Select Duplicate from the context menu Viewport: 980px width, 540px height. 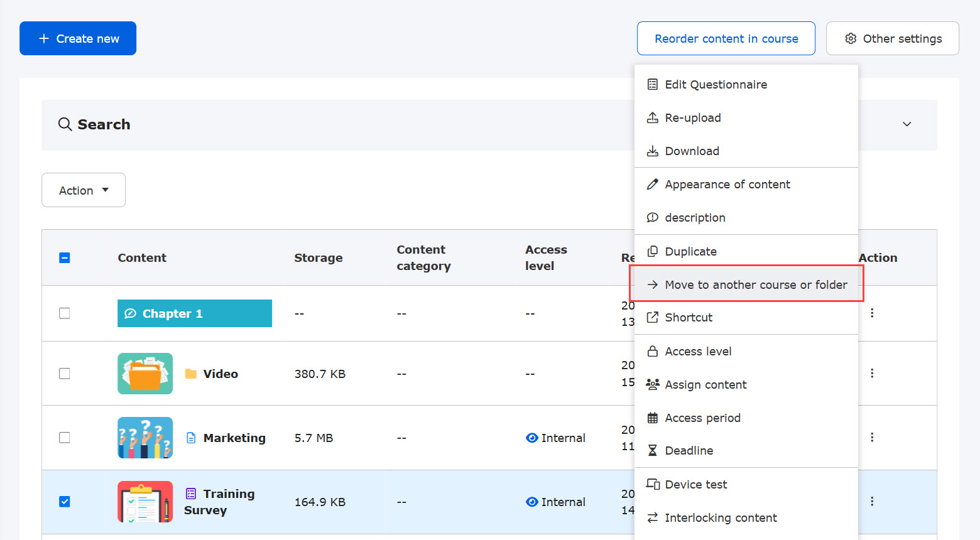(x=690, y=252)
